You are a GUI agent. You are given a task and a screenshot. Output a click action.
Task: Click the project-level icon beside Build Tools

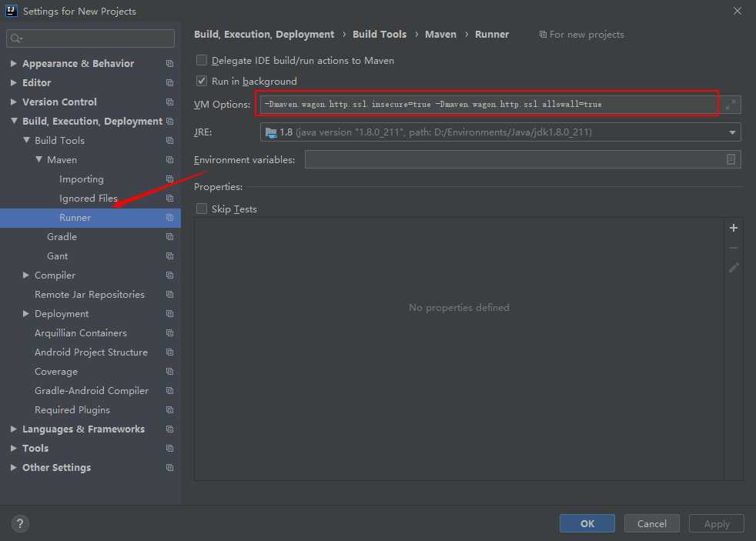pos(169,141)
